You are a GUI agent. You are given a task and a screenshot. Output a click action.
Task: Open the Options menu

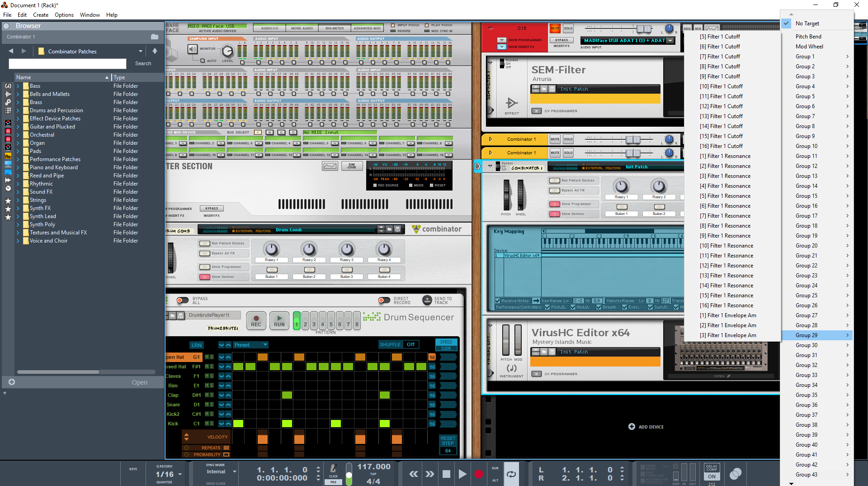[x=64, y=14]
